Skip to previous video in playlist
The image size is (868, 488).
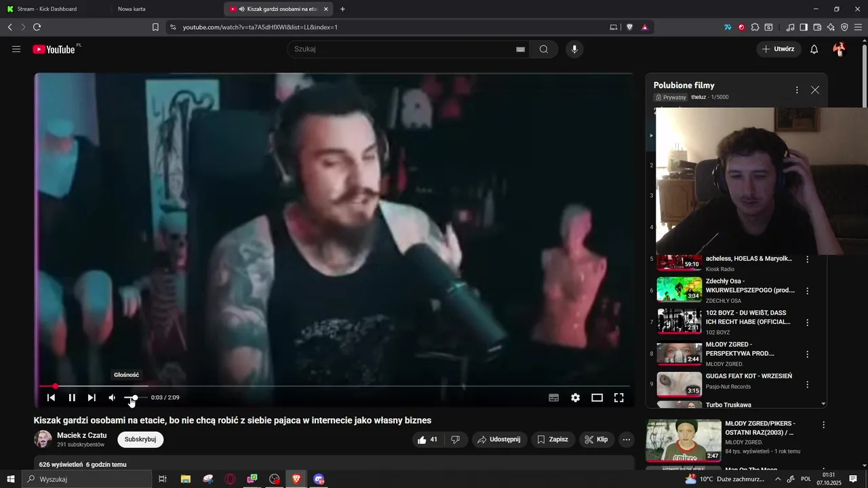click(x=51, y=398)
